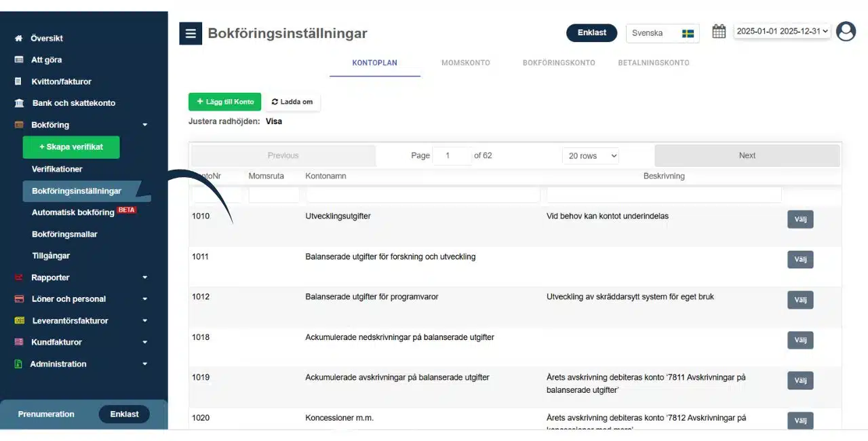
Task: Switch to the Betalningskonto tab
Action: tap(654, 63)
